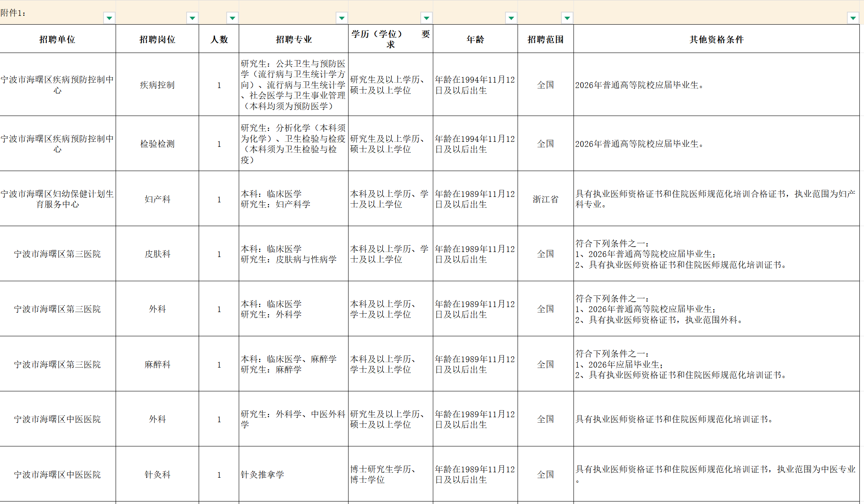864x504 pixels.
Task: Click the 学历（学位）要求 column filter arrow
Action: coord(427,18)
